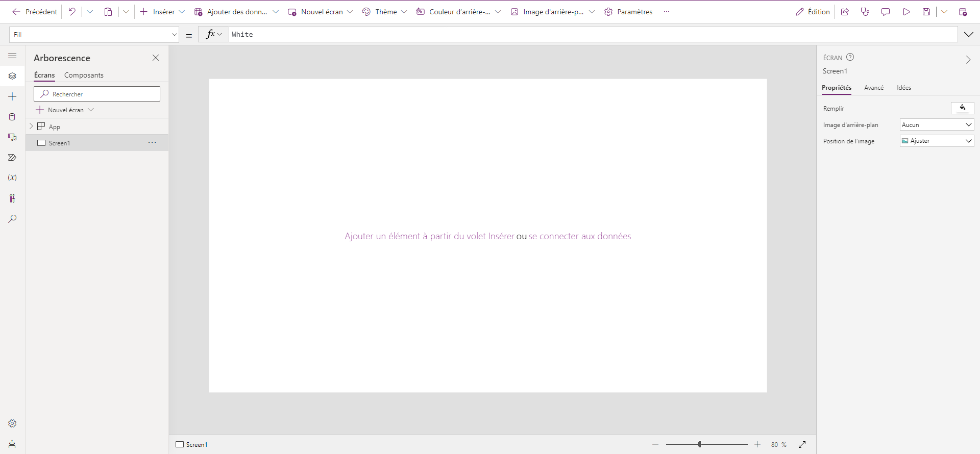Screen dimensions: 980x454
Task: Open the fx formula dropdown
Action: point(214,34)
